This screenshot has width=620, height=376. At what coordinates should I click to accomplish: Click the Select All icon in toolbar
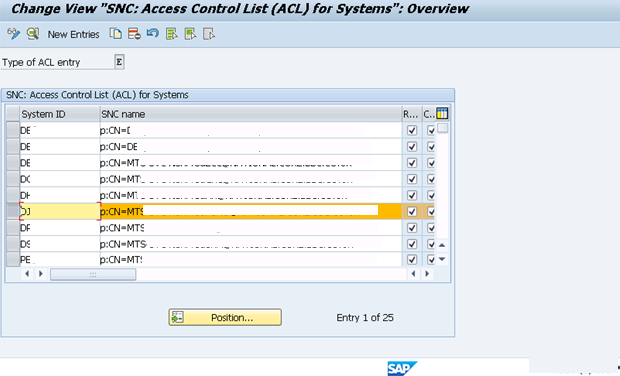point(172,34)
